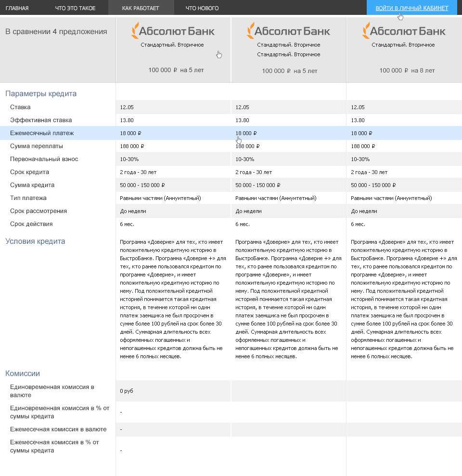The image size is (462, 476).
Task: Click the Абсолют Банк logo above the 8-year offer
Action: 404,31
